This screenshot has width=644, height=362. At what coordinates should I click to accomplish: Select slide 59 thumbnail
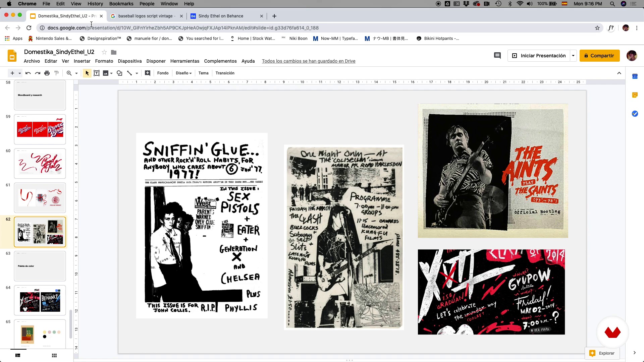[40, 129]
